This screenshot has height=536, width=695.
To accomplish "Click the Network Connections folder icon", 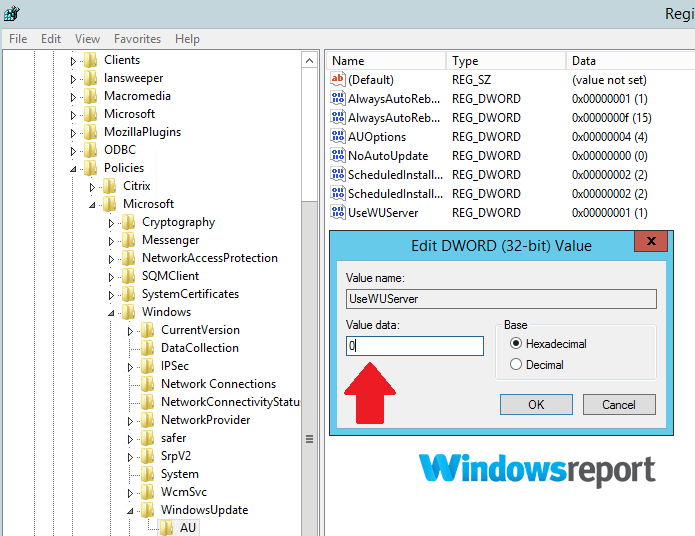I will (148, 383).
